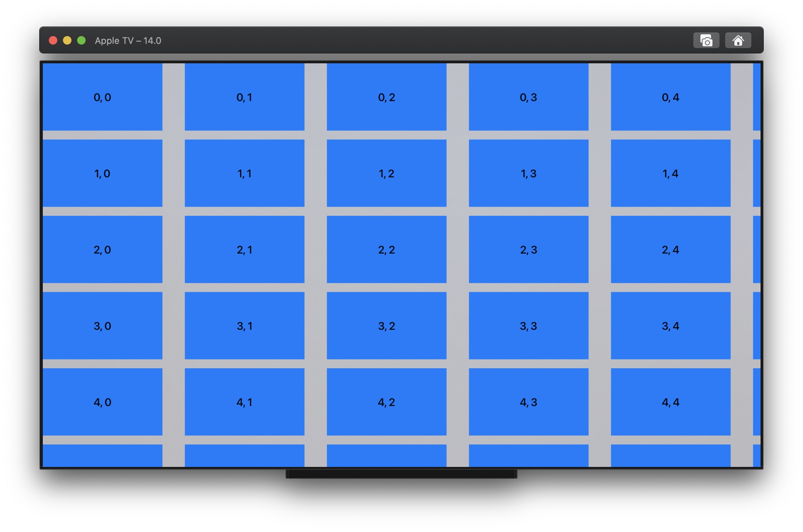Tap the cell labeled 3, 3
This screenshot has width=803, height=532.
pos(528,326)
